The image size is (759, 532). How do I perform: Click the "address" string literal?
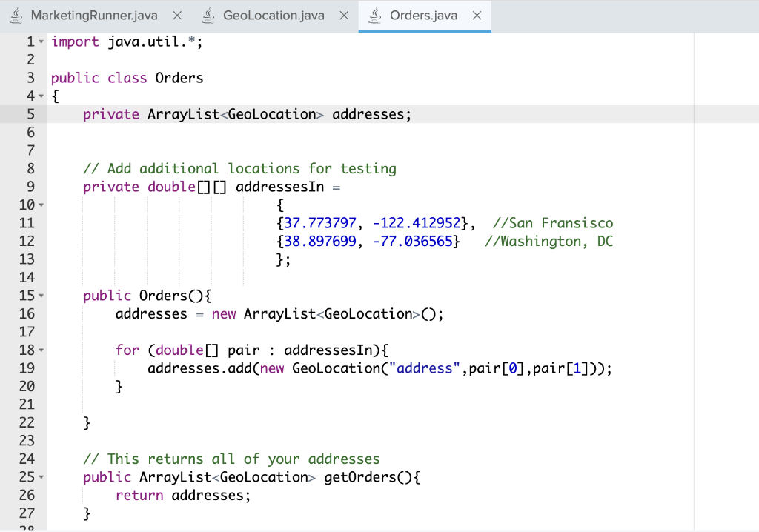point(424,368)
